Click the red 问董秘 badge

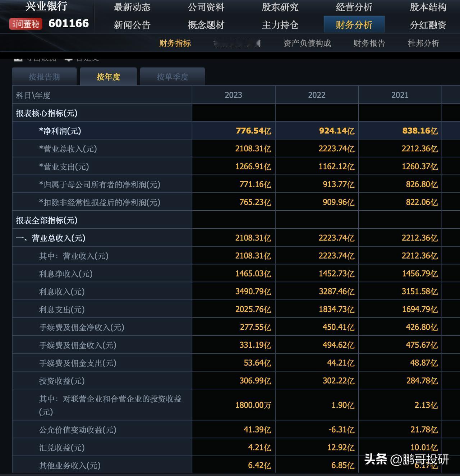26,24
